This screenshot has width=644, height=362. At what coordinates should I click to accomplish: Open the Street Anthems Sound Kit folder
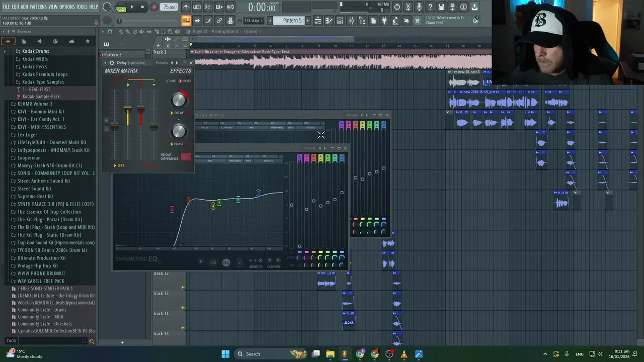tap(44, 181)
